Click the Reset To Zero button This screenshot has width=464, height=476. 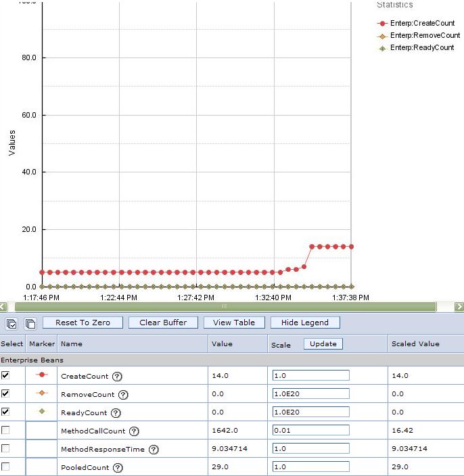click(83, 323)
